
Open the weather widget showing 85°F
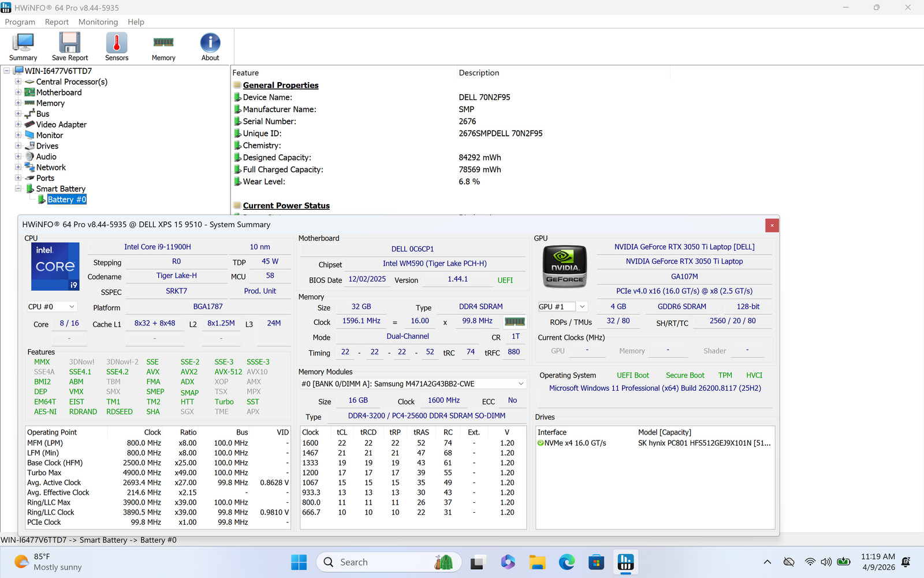pos(48,562)
